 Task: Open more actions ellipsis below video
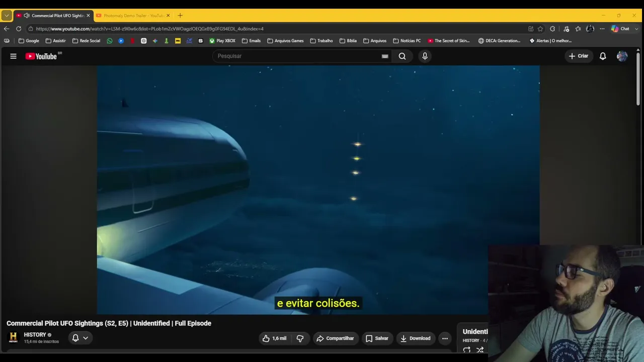445,338
